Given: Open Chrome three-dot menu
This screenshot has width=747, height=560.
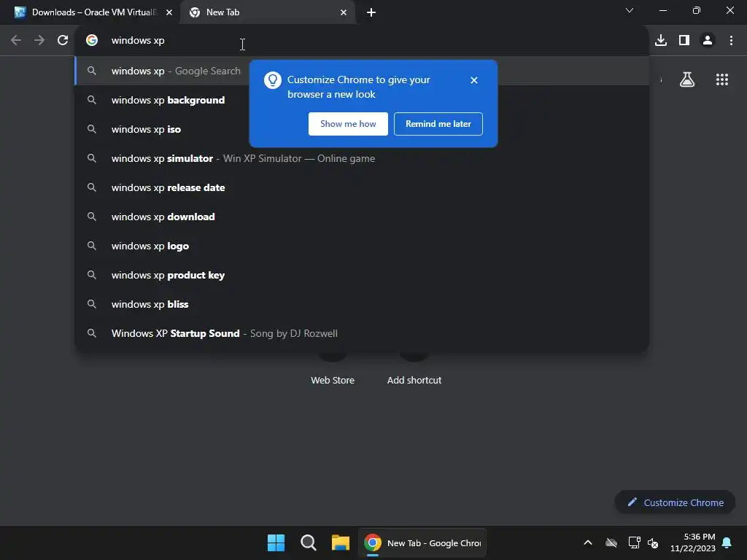Looking at the screenshot, I should coord(731,41).
